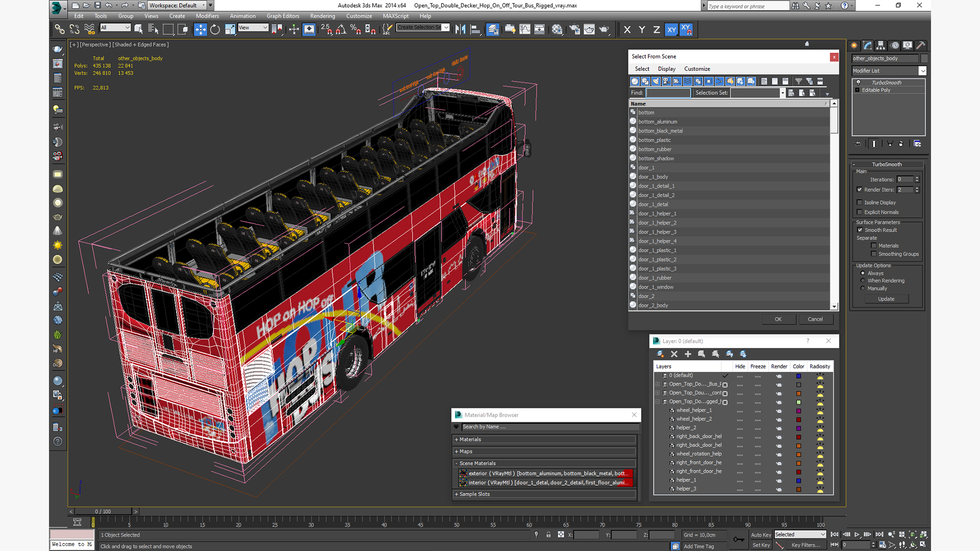
Task: Check Separate by Materials
Action: [874, 246]
